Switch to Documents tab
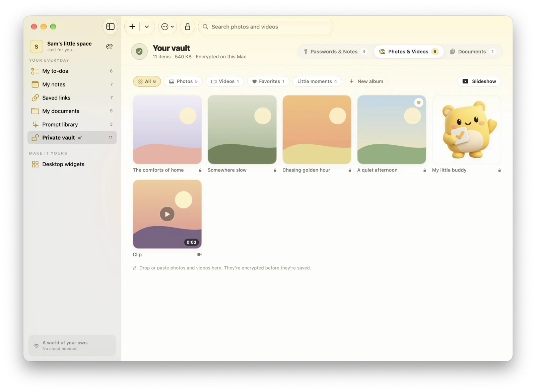Image resolution: width=536 pixels, height=392 pixels. 472,52
